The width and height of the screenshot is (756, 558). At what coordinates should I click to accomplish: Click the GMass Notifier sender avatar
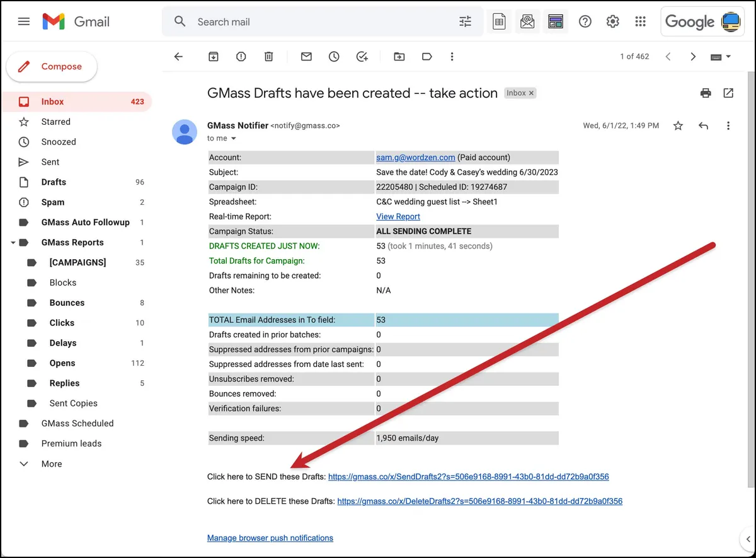185,132
